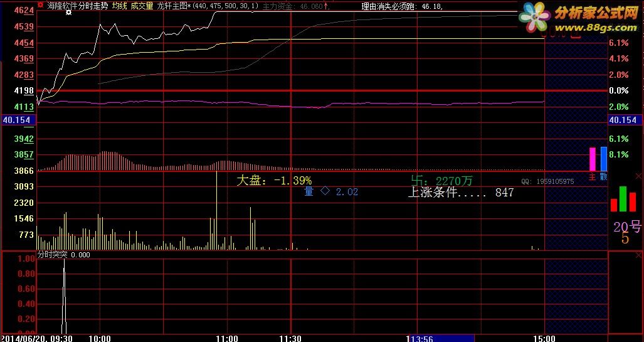
Task: Click the white sun marker below the title
Action: [x=68, y=13]
